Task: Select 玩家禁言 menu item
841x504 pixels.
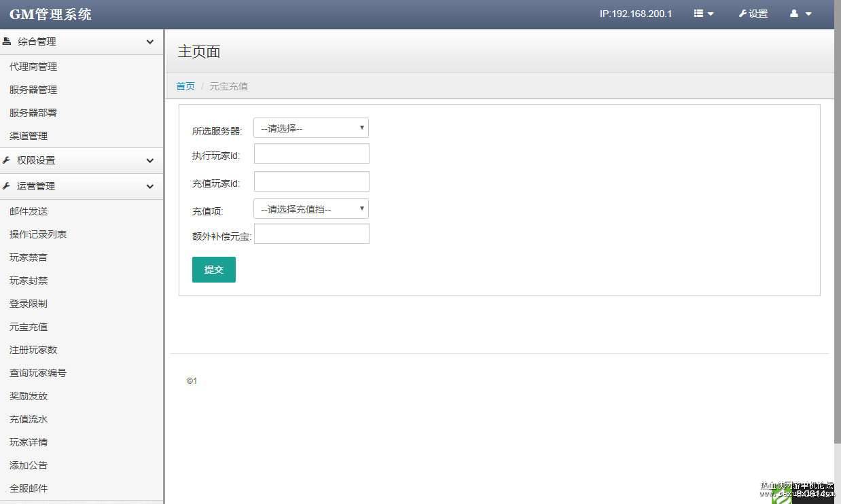Action: 29,257
